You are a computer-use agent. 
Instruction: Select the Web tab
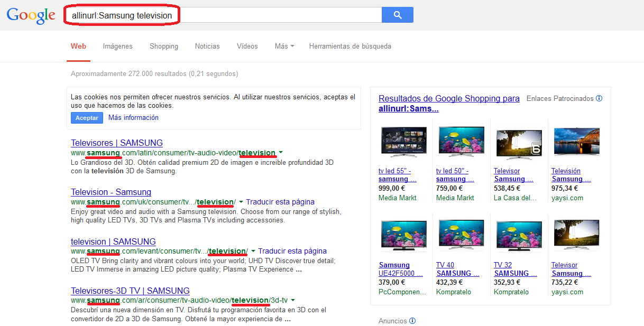[x=78, y=46]
